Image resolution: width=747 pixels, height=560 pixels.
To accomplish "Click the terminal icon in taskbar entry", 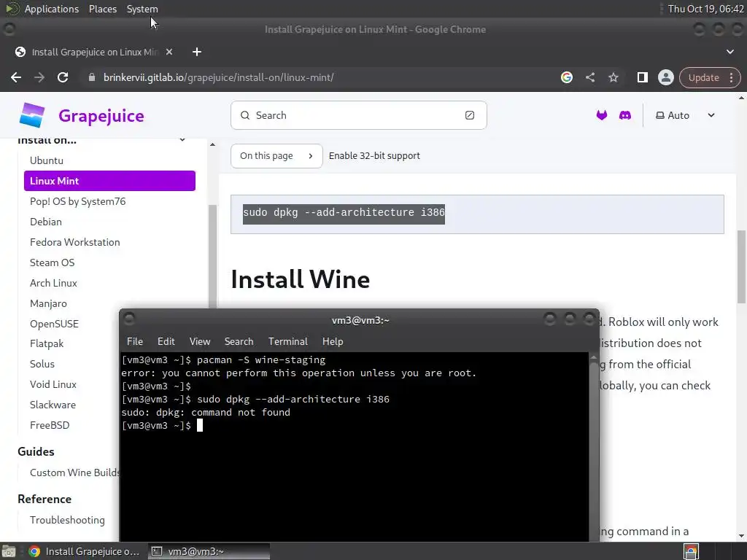I will click(x=156, y=551).
